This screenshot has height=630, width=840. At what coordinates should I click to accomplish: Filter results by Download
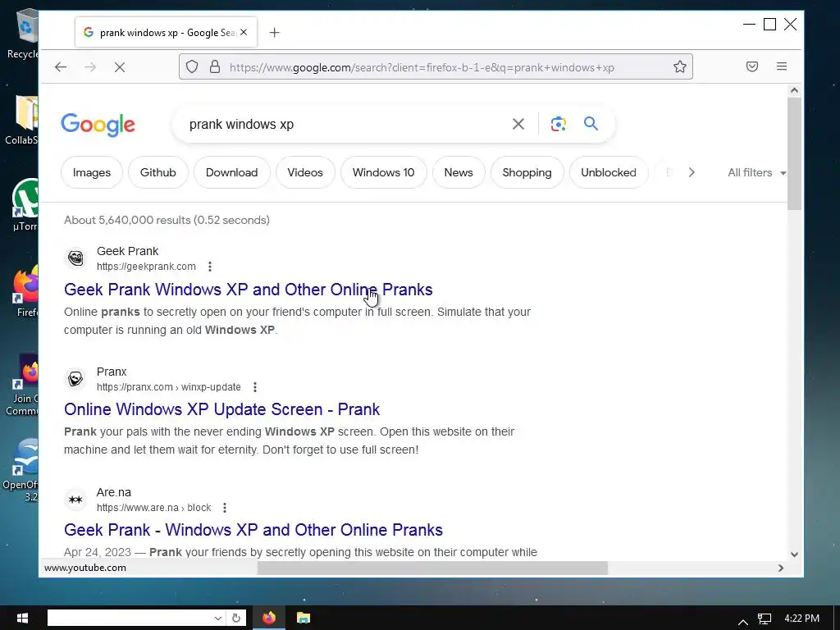click(x=232, y=172)
